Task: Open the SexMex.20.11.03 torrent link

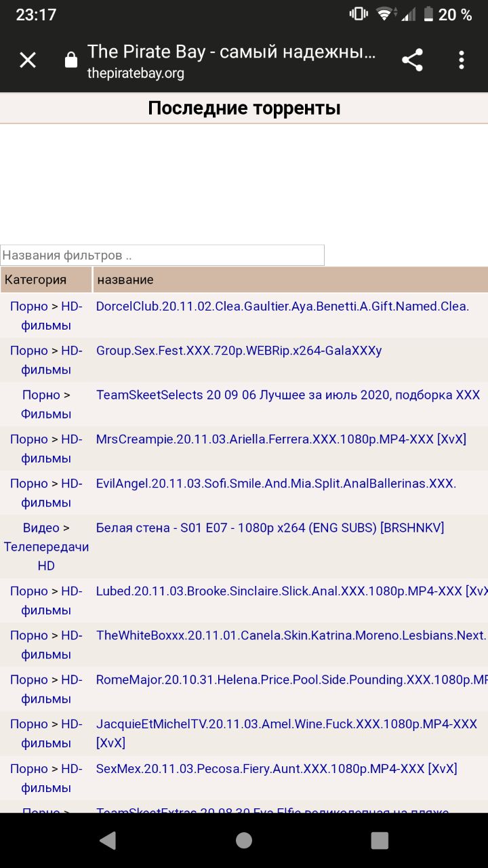Action: [x=277, y=768]
